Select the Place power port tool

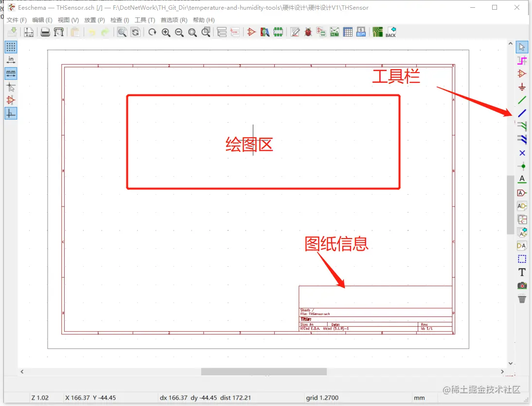click(x=522, y=87)
